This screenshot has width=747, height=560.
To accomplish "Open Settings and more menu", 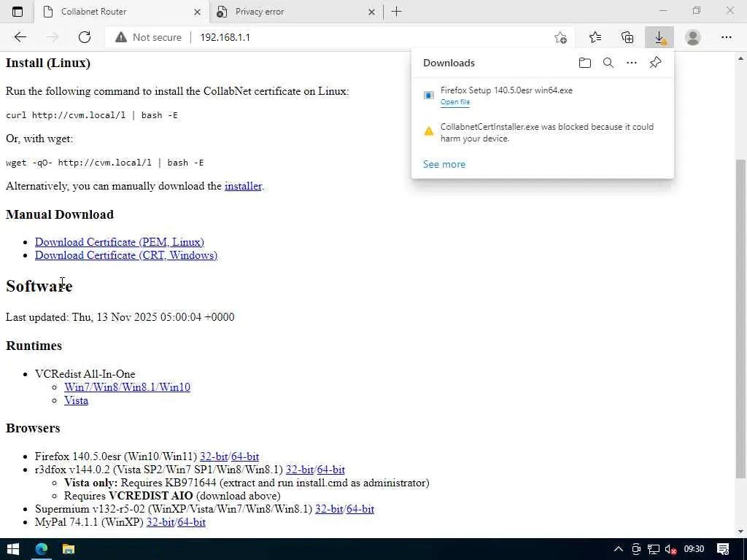I will tap(726, 37).
